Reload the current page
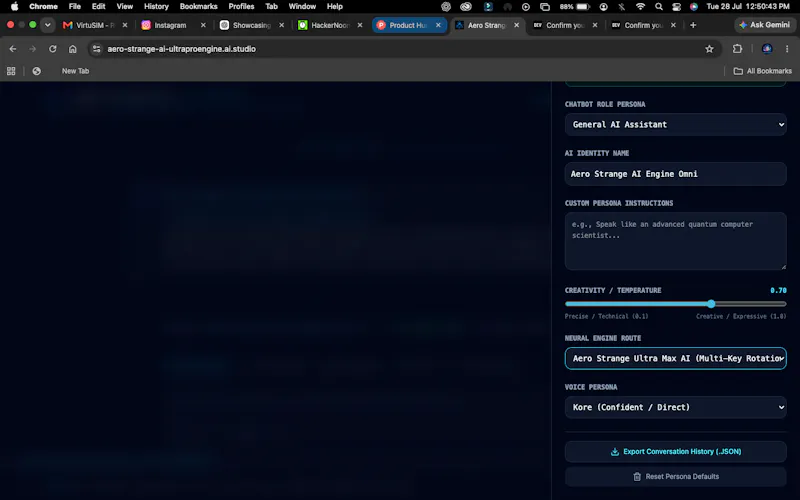The width and height of the screenshot is (800, 500). [53, 49]
